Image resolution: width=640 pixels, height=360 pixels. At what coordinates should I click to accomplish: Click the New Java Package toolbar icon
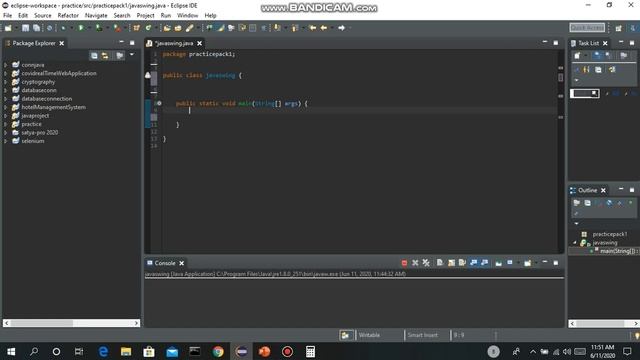pos(136,28)
